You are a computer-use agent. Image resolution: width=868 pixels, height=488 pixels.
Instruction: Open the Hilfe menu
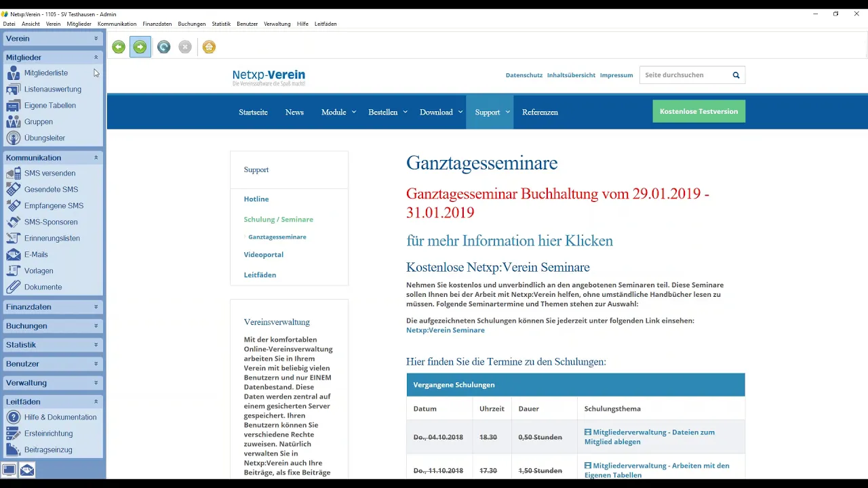(302, 24)
